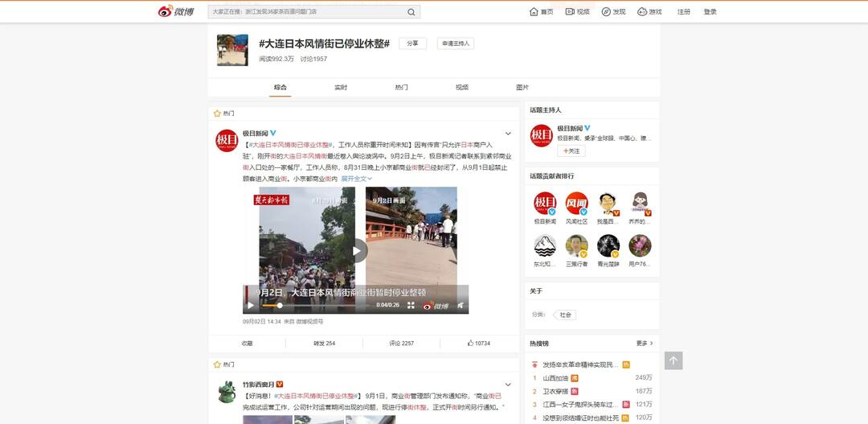Open 发现 discover in top navigation
The height and width of the screenshot is (424, 868).
613,11
